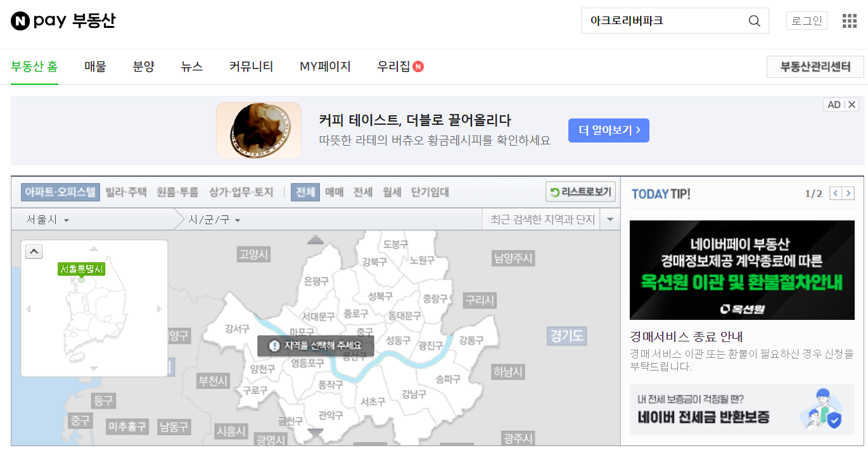
Task: Open the 커뮤니티 tab
Action: click(251, 66)
